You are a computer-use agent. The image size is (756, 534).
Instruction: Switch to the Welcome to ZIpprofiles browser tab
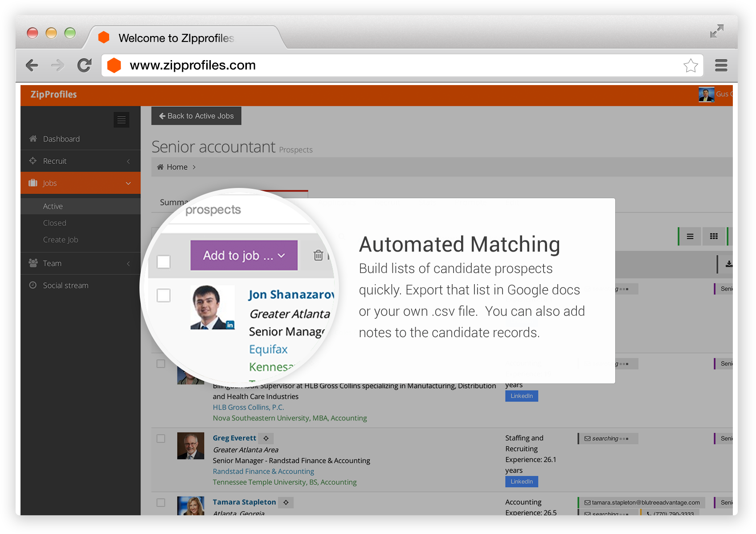(176, 38)
